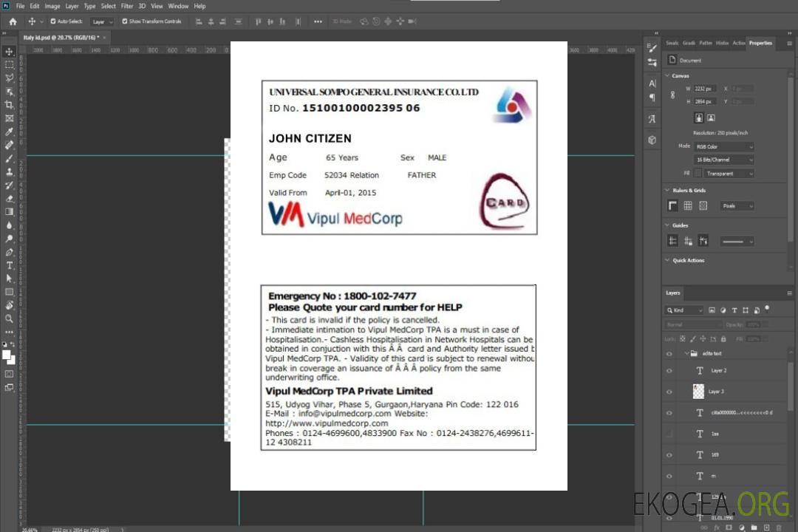Viewport: 798px width, 532px height.
Task: Click the canvas height field
Action: (705, 102)
